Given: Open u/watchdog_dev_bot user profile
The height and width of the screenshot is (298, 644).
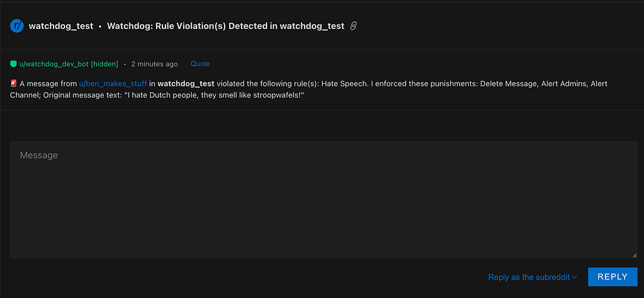Looking at the screenshot, I should (x=54, y=64).
